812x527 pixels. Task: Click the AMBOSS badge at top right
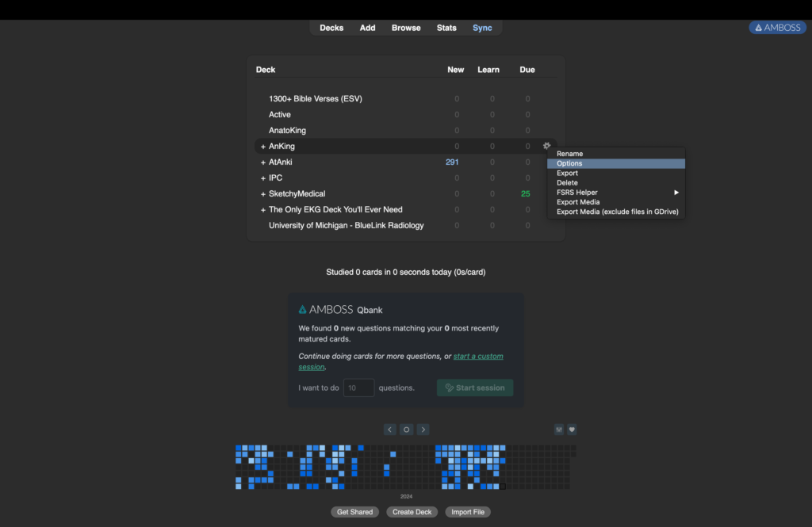click(777, 28)
